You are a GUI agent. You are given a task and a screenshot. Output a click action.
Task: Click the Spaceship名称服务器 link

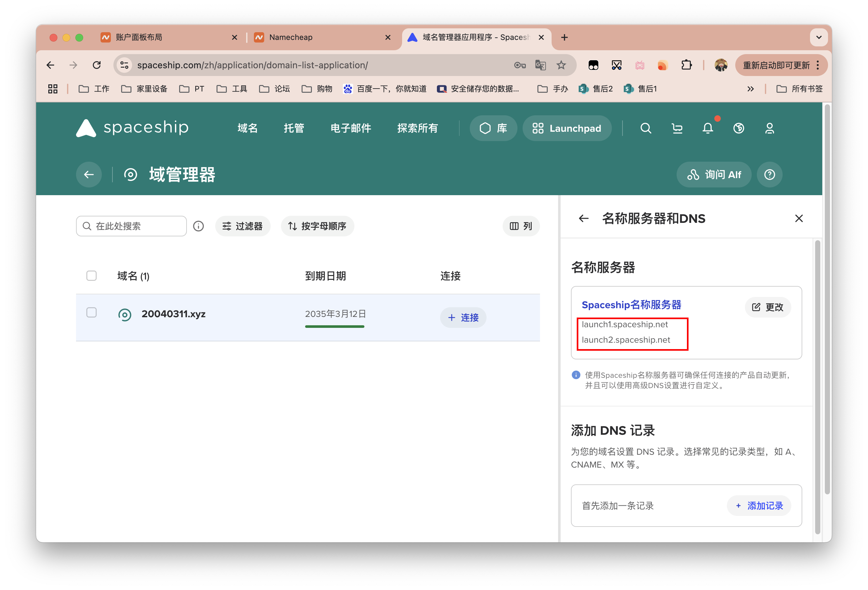tap(632, 305)
